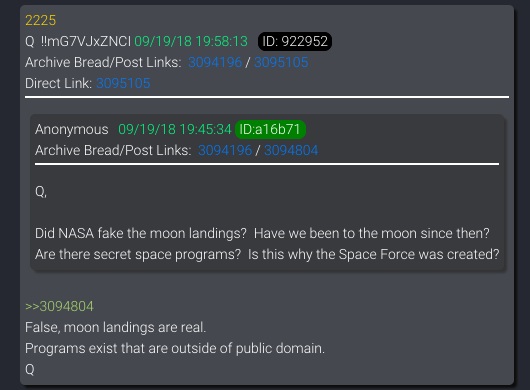530x390 pixels.
Task: Follow the >>3094804 reply reference
Action: coord(59,307)
